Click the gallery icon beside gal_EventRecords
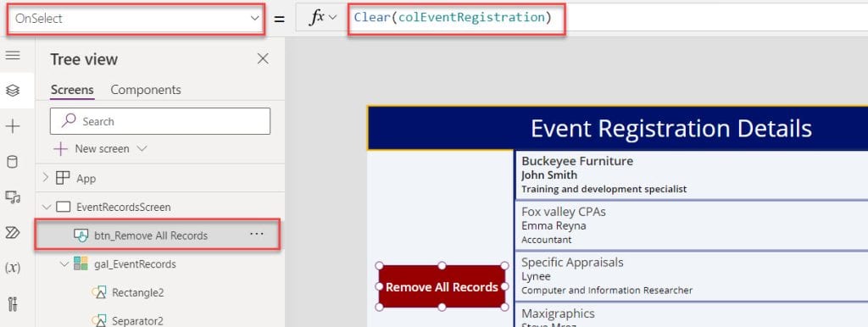This screenshot has width=868, height=327. pos(81,264)
